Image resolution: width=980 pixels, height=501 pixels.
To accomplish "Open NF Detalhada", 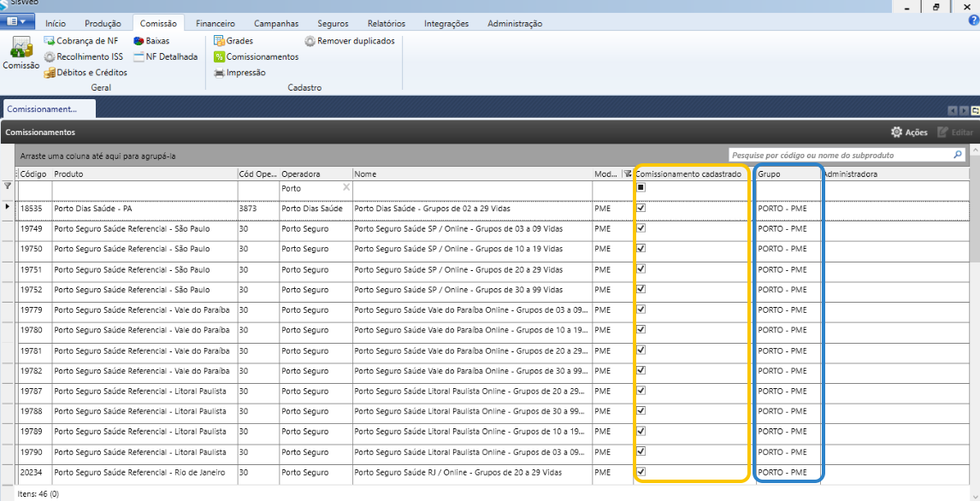I will [x=166, y=56].
